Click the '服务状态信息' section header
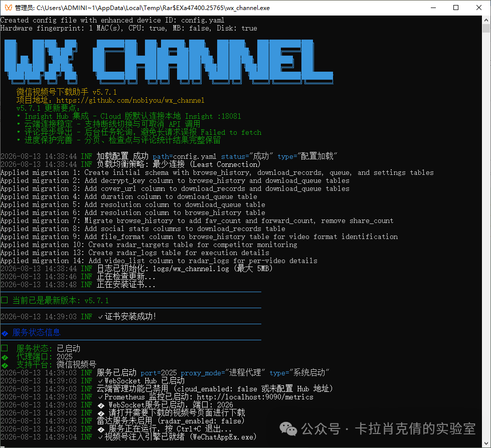491x448 pixels. click(x=36, y=333)
